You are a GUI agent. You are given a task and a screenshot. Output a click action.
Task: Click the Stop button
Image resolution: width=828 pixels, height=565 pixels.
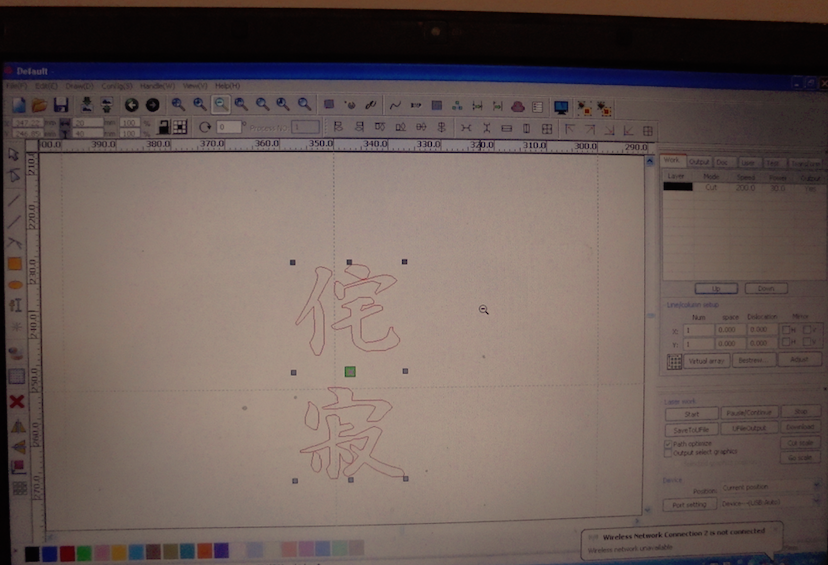(x=801, y=411)
